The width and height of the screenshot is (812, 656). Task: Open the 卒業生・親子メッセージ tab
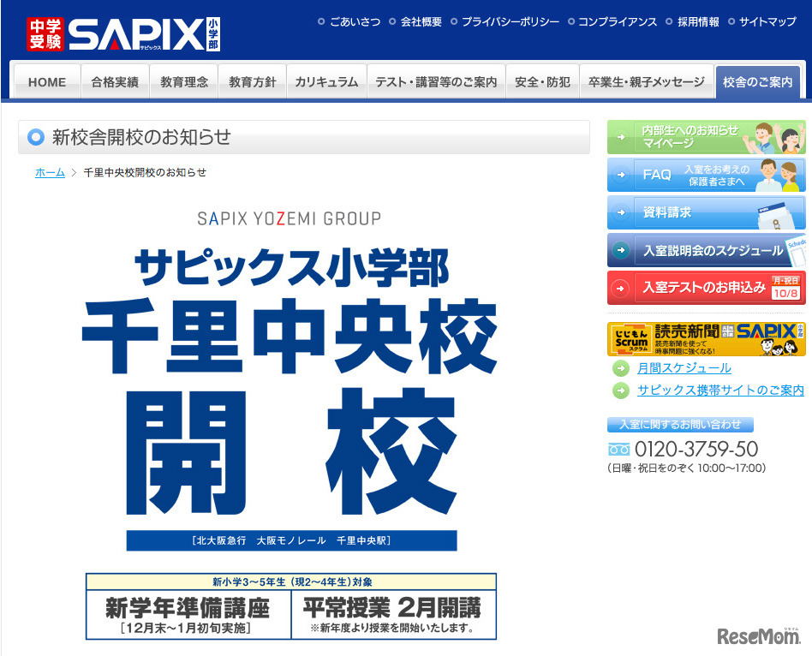647,81
